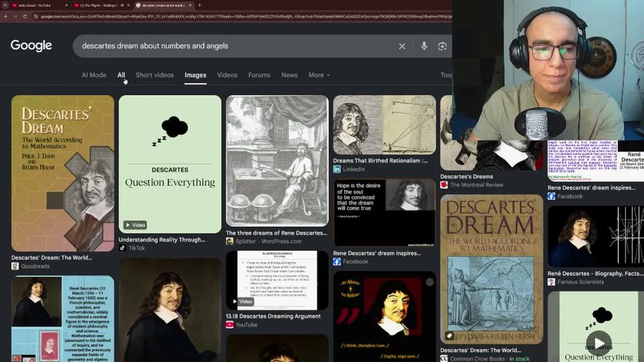The width and height of the screenshot is (644, 362).
Task: Click the TikTok source icon
Action: coord(122,248)
